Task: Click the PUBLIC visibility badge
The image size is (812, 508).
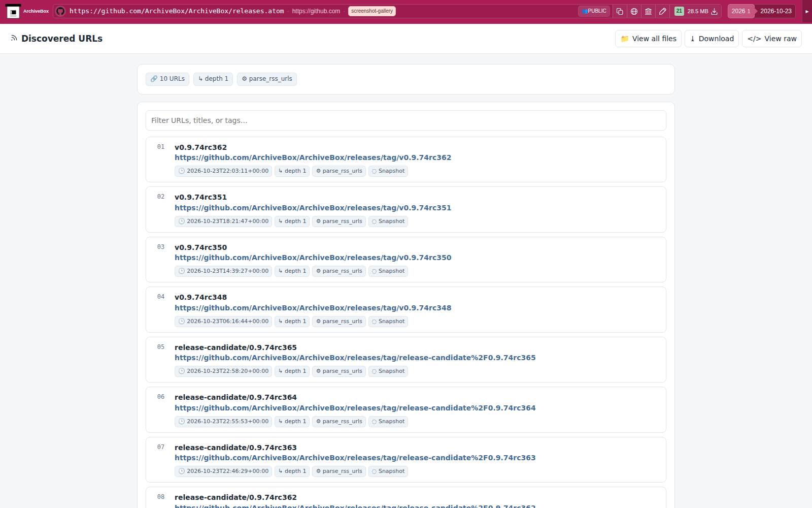Action: 594,11
